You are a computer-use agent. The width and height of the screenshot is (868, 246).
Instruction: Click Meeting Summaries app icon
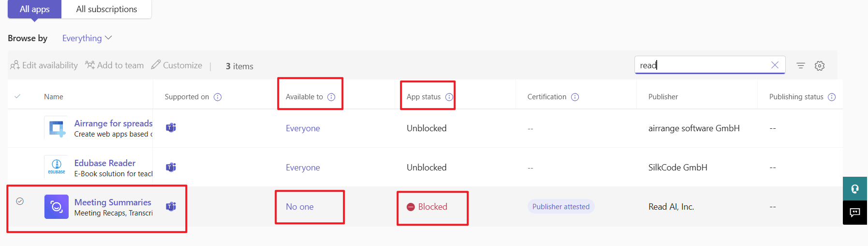click(57, 207)
